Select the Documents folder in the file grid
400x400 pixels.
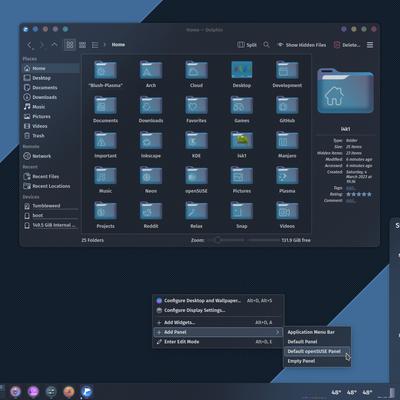coord(105,105)
